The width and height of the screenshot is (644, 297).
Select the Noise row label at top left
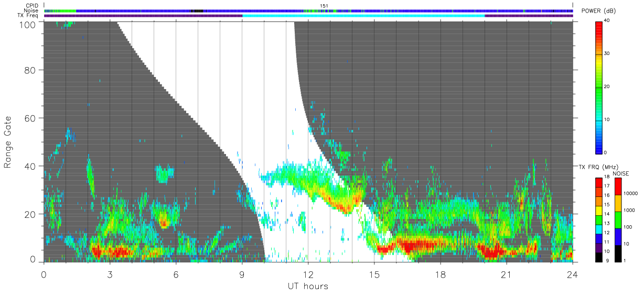pos(31,10)
